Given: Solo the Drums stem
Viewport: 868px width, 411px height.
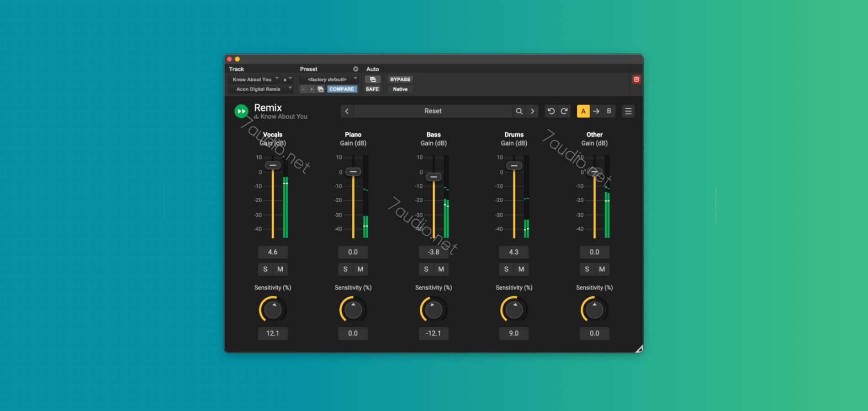Looking at the screenshot, I should (506, 269).
